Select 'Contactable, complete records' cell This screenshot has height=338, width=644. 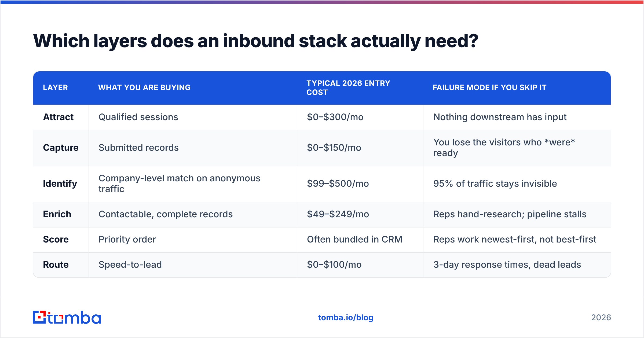pyautogui.click(x=193, y=215)
